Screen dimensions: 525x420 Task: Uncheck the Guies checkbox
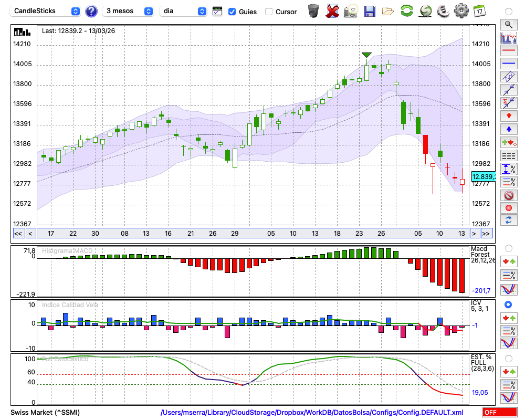click(x=232, y=12)
